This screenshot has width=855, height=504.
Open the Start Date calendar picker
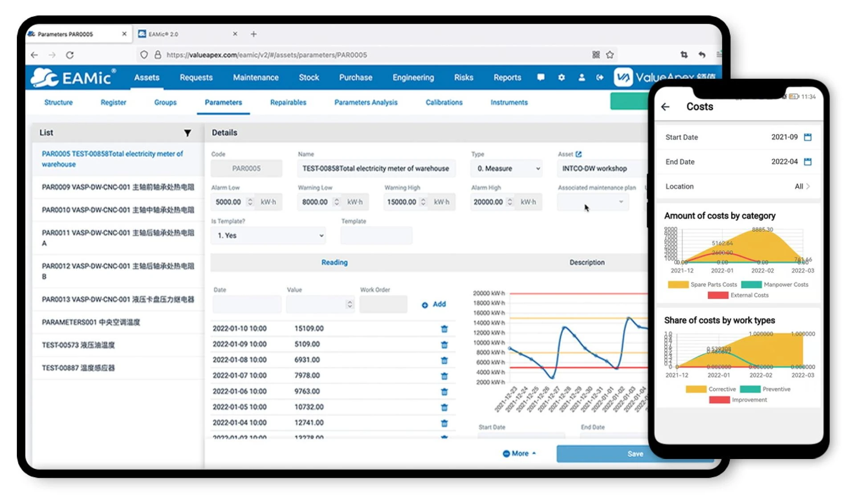808,137
